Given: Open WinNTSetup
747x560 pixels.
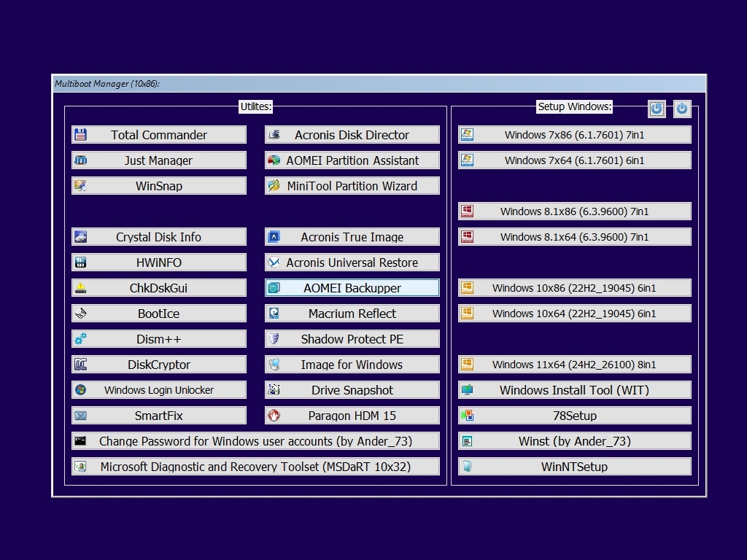Looking at the screenshot, I should (575, 467).
